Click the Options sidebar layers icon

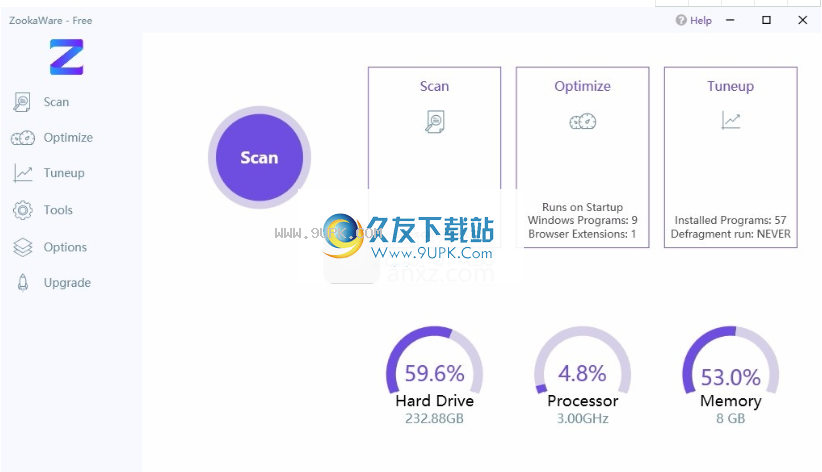(23, 247)
